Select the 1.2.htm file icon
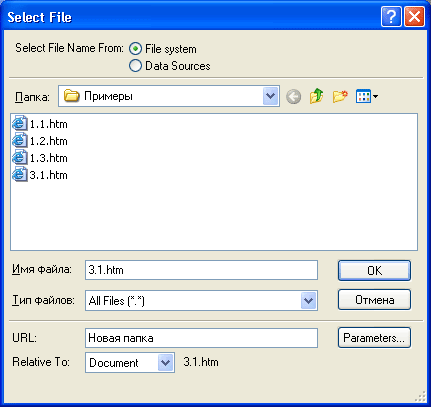 point(20,141)
